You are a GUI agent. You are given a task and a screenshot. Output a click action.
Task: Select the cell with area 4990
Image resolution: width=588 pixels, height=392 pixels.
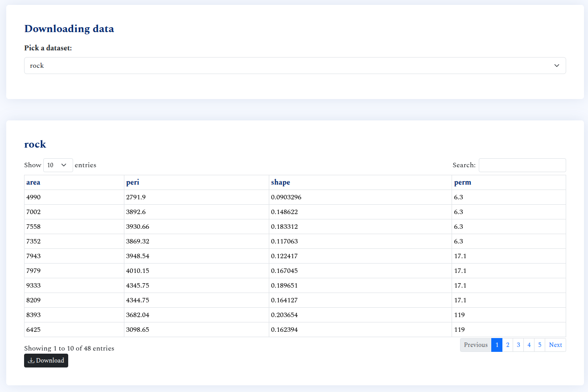point(33,197)
